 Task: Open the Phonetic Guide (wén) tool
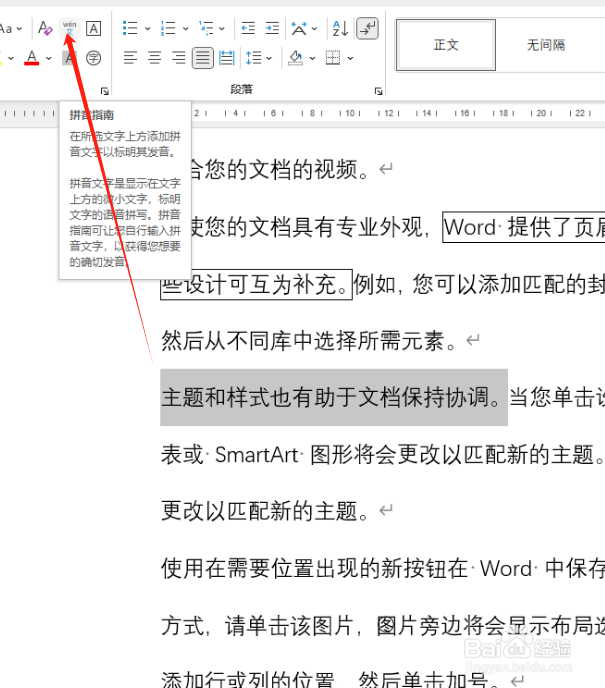(x=69, y=29)
